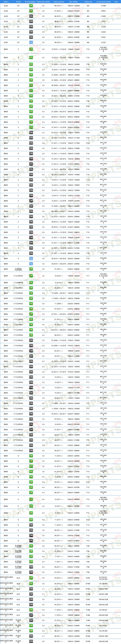121x644 pixels.
Task: Click petrol icon in BMW 5 F10 200kW/272KM row
Action: [31, 96]
